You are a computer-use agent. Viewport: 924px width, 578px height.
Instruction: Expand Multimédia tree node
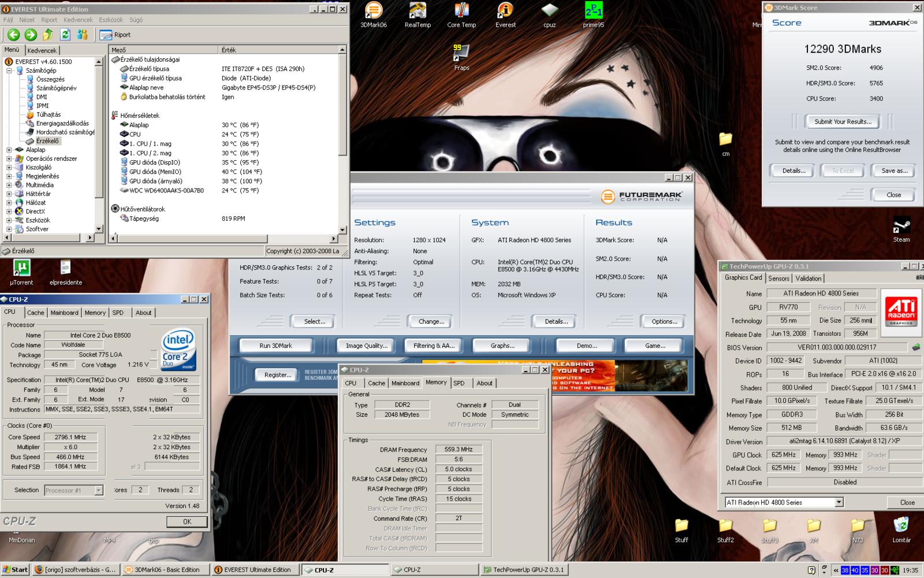(9, 185)
